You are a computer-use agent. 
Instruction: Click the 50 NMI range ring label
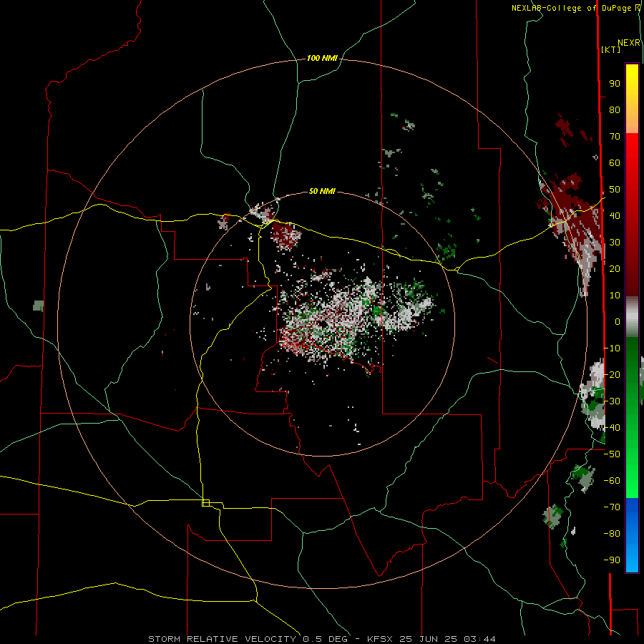tap(322, 191)
